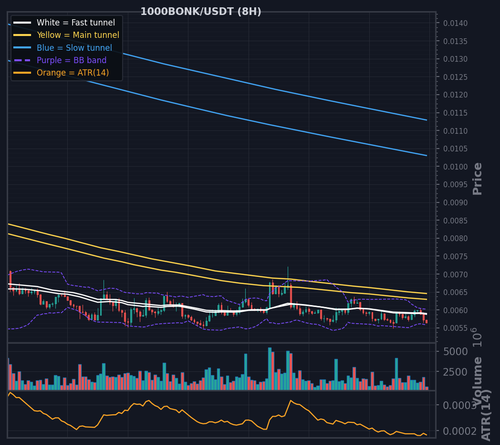Click the purple dashed line sample in legend

pos(22,60)
